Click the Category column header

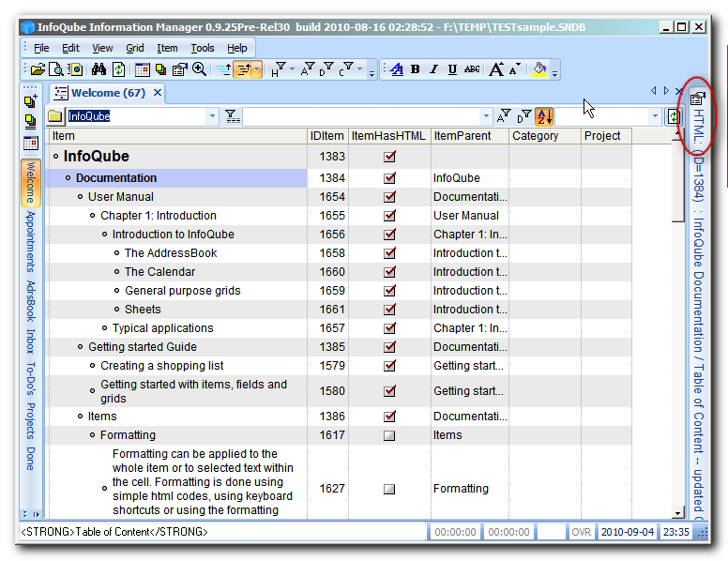545,136
